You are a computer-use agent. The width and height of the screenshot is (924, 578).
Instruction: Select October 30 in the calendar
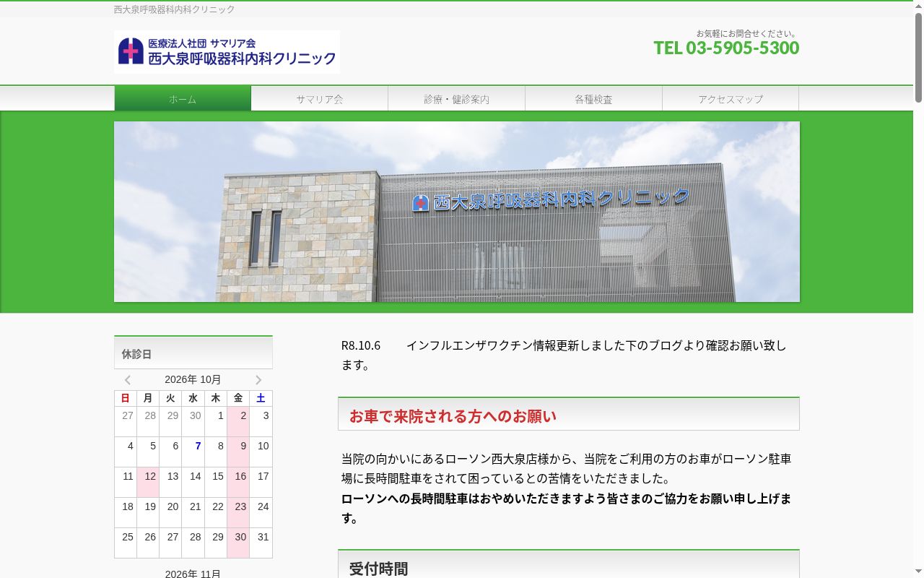(238, 543)
